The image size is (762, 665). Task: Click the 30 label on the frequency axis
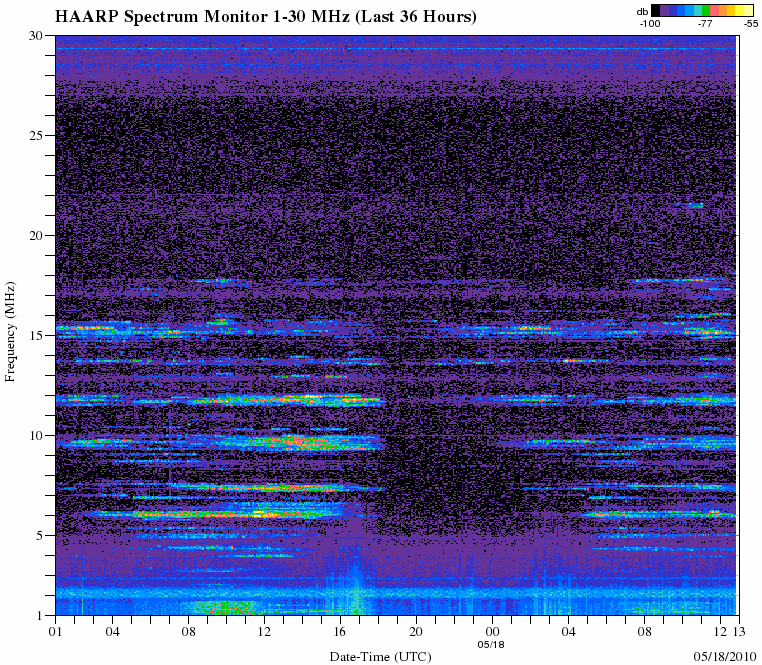(37, 35)
